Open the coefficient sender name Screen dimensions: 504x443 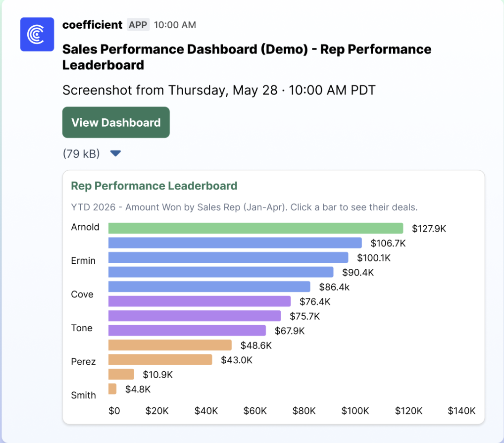(x=92, y=25)
